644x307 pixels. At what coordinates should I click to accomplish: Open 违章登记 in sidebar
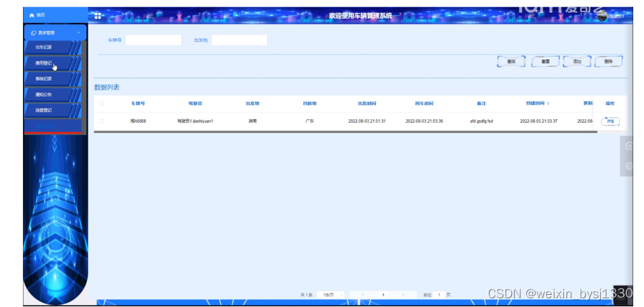[53, 110]
